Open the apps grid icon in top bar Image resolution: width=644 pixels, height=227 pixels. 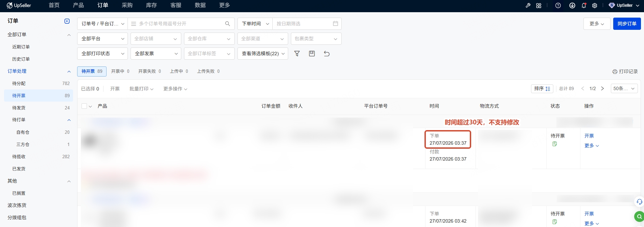(539, 5)
